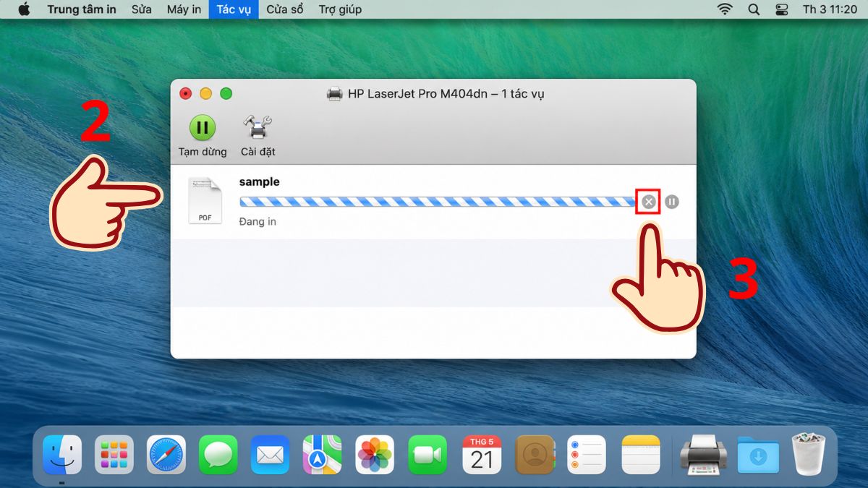The height and width of the screenshot is (488, 868).
Task: Open Reminders from the Dock
Action: click(587, 455)
